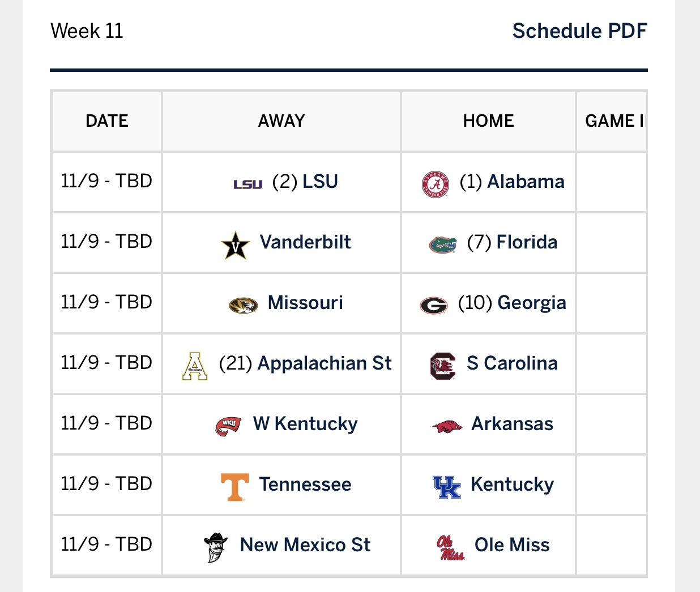
Task: Click the Missouri Tigers logo
Action: coord(244,306)
